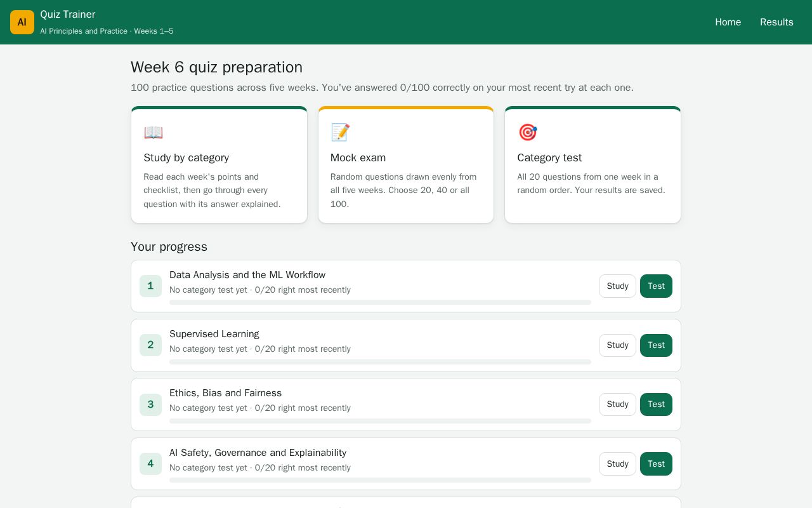The image size is (812, 508).
Task: Click Study for Ethics, Bias and Fairness
Action: (x=617, y=404)
